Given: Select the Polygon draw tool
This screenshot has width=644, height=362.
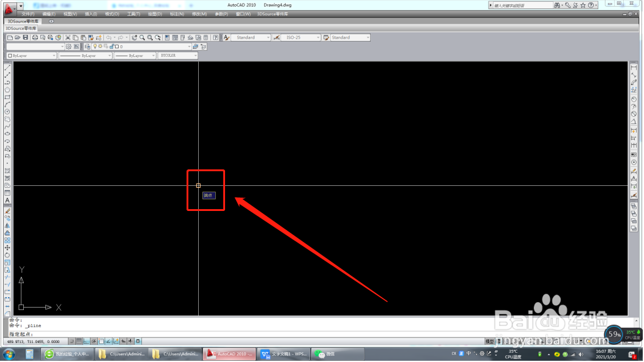Looking at the screenshot, I should pos(7,90).
